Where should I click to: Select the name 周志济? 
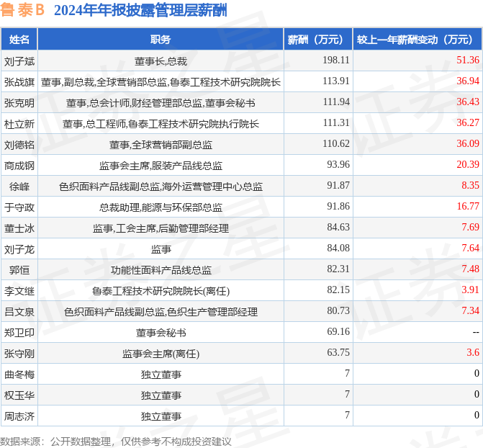[x=19, y=416]
